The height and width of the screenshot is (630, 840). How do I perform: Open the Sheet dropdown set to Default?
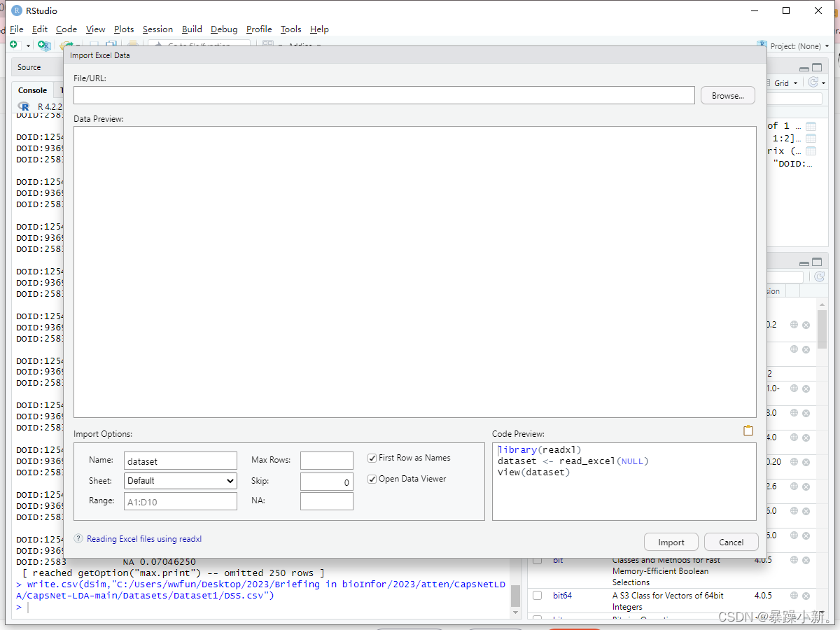[x=181, y=481]
